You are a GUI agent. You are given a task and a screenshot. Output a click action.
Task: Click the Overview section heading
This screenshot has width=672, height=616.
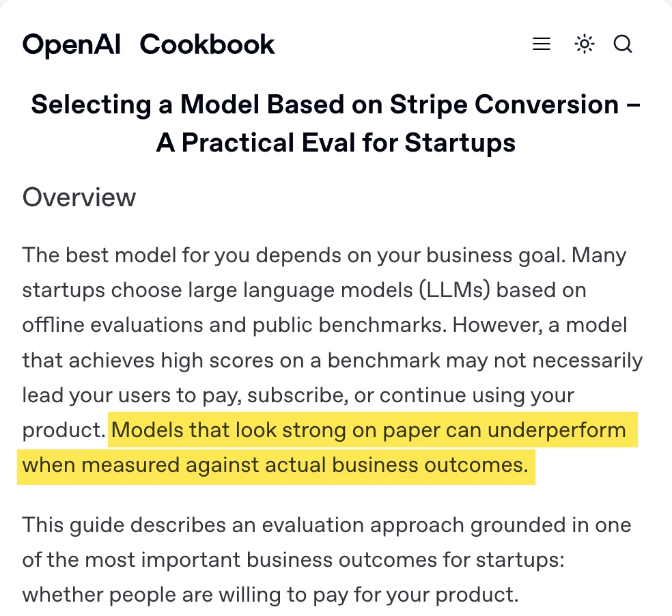(79, 197)
